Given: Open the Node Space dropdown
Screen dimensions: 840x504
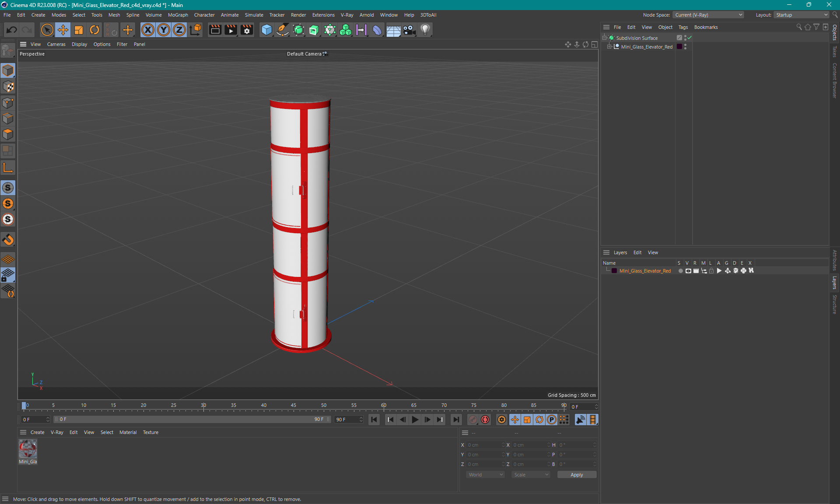Looking at the screenshot, I should (x=708, y=15).
